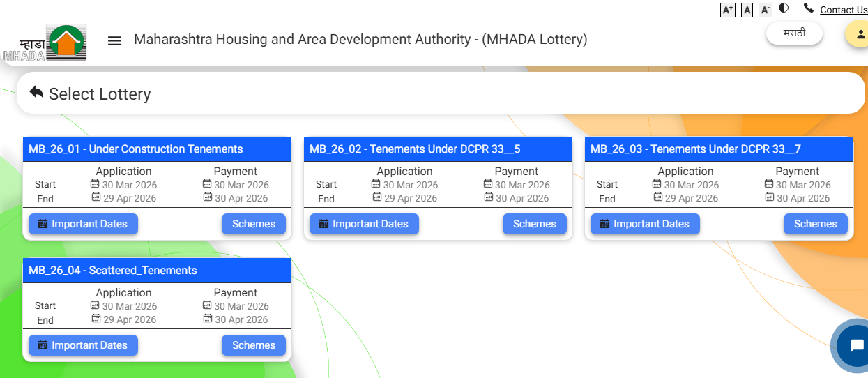This screenshot has height=378, width=868.
Task: Click the phone icon near Contact Us
Action: coord(808,8)
